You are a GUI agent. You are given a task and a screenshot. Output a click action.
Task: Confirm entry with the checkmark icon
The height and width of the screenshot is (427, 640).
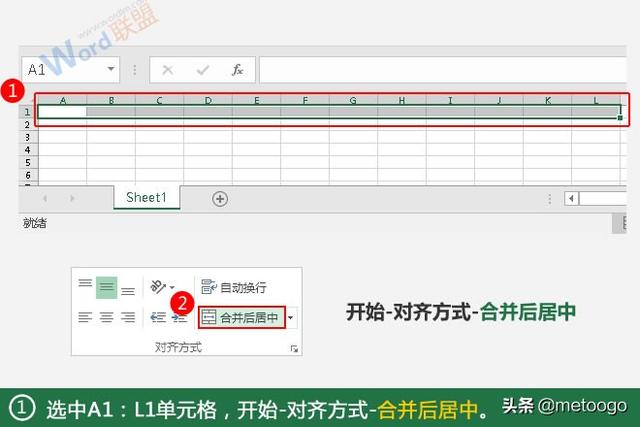[x=203, y=70]
